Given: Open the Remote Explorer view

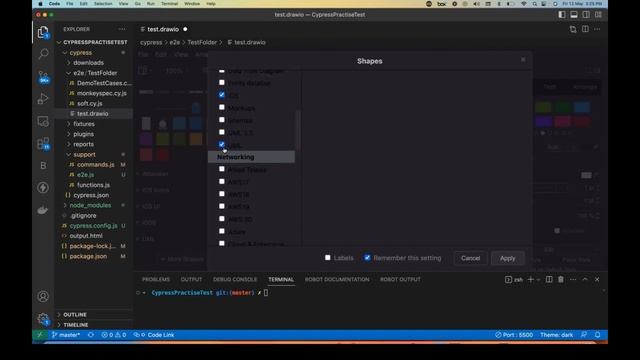Looking at the screenshot, I should (x=43, y=121).
